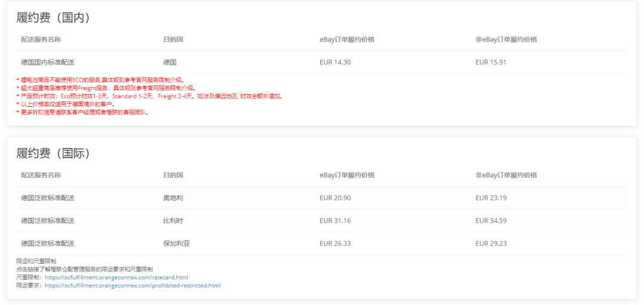Select the EUR 23.19 price cell
This screenshot has height=305, width=644.
(491, 198)
